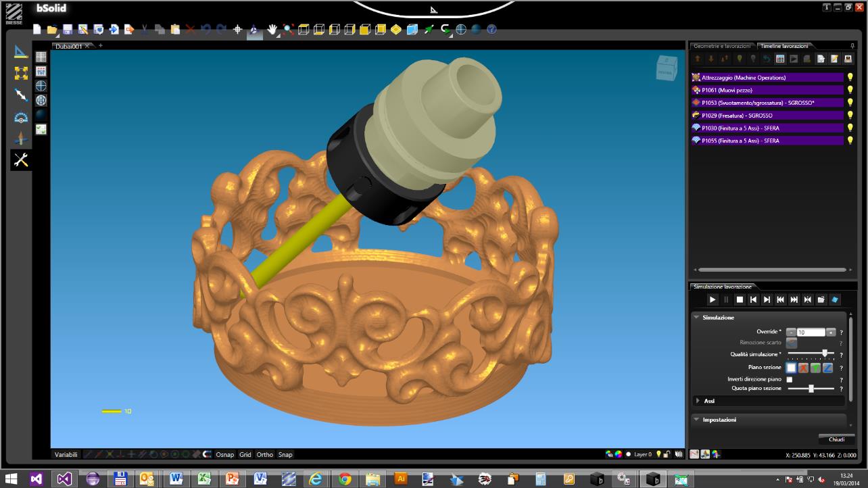
Task: Select the orange move-up arrow in Timeline toolbar
Action: point(697,58)
